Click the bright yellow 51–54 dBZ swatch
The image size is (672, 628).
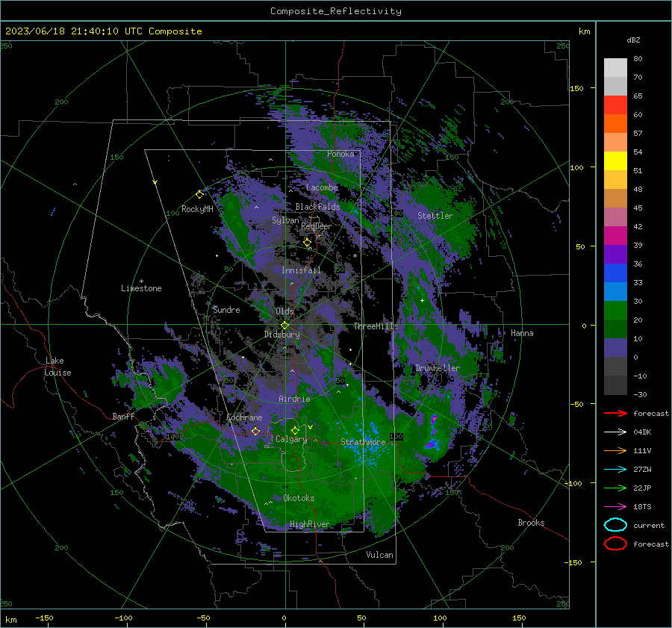(x=615, y=161)
